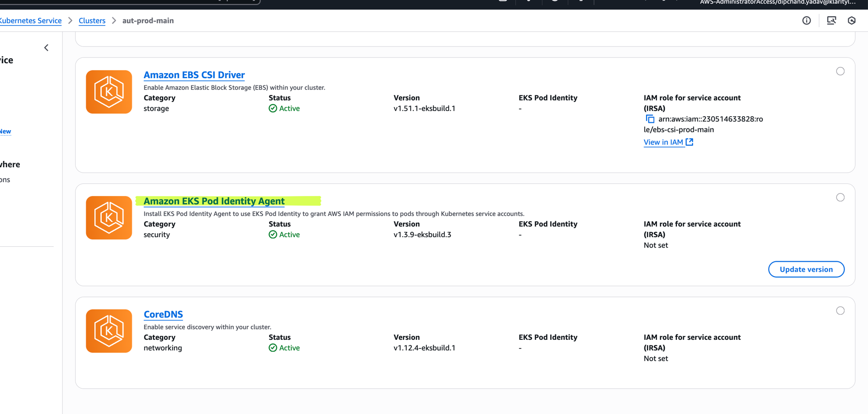
Task: Select the CoreDNS add-on radio button
Action: pyautogui.click(x=840, y=310)
